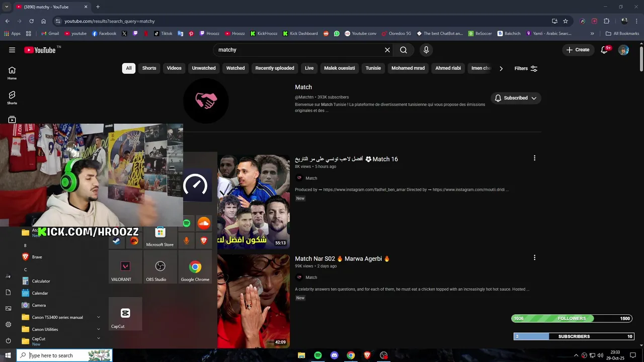Select the All filter chip
The width and height of the screenshot is (644, 362).
[129, 68]
